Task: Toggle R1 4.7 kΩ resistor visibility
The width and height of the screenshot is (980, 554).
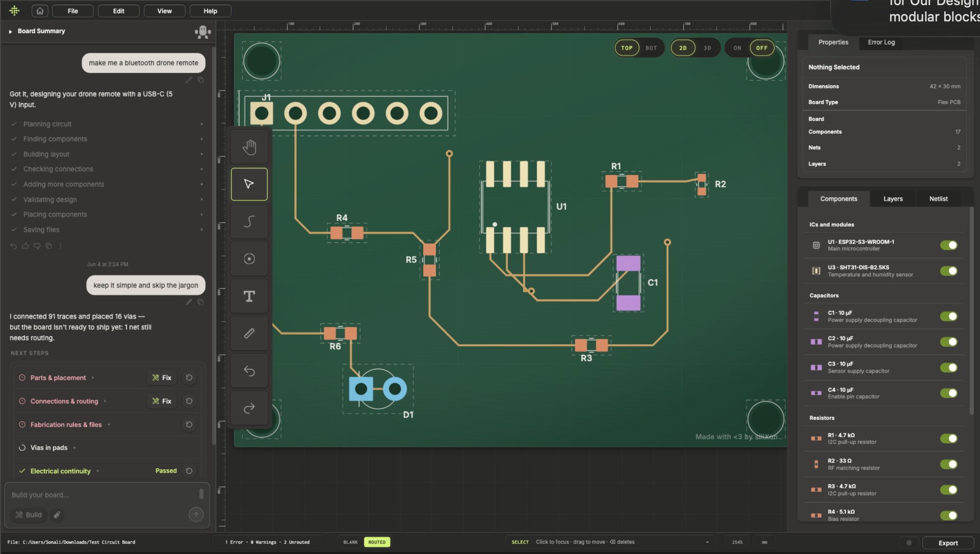Action: 948,439
